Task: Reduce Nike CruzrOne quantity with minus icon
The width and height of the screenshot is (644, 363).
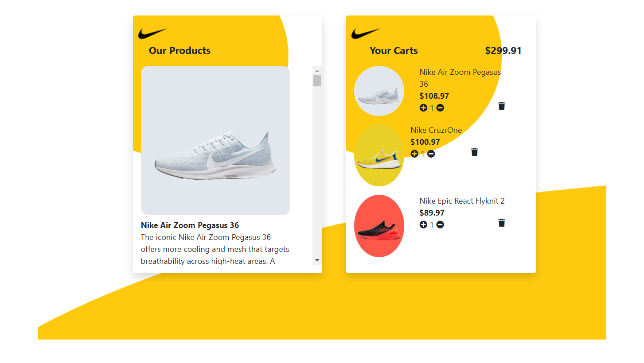Action: point(431,154)
